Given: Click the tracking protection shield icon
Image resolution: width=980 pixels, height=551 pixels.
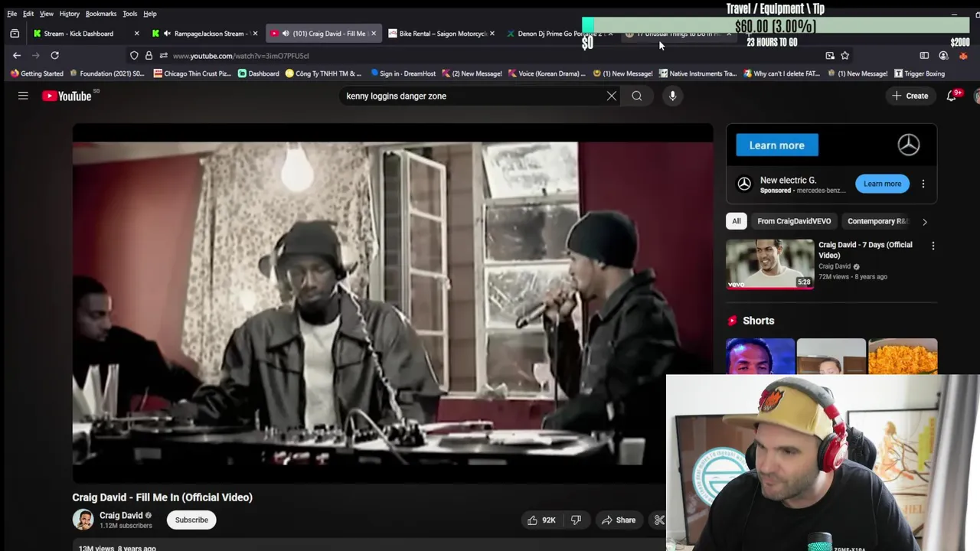Looking at the screenshot, I should pos(134,55).
